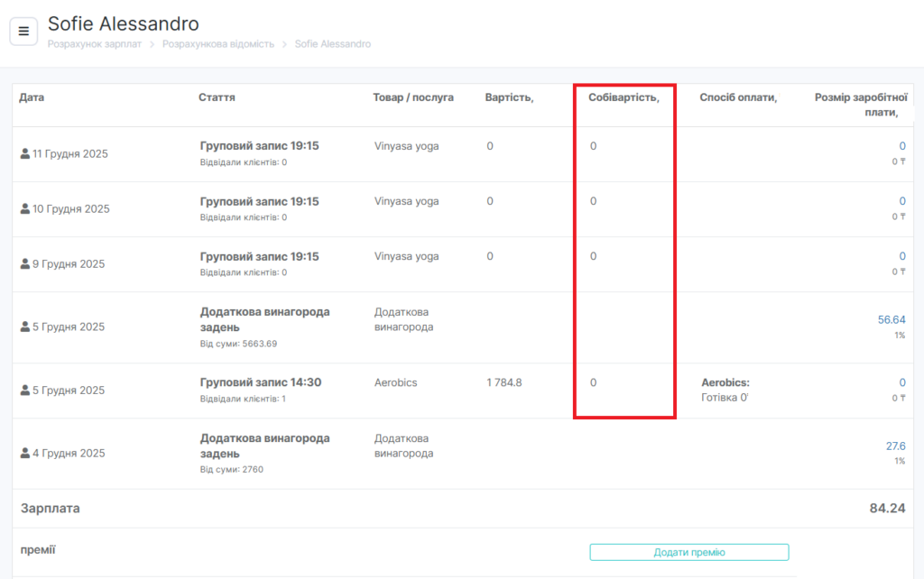
Task: Go to the Розрахунок зарплат breadcrumb
Action: click(x=95, y=44)
